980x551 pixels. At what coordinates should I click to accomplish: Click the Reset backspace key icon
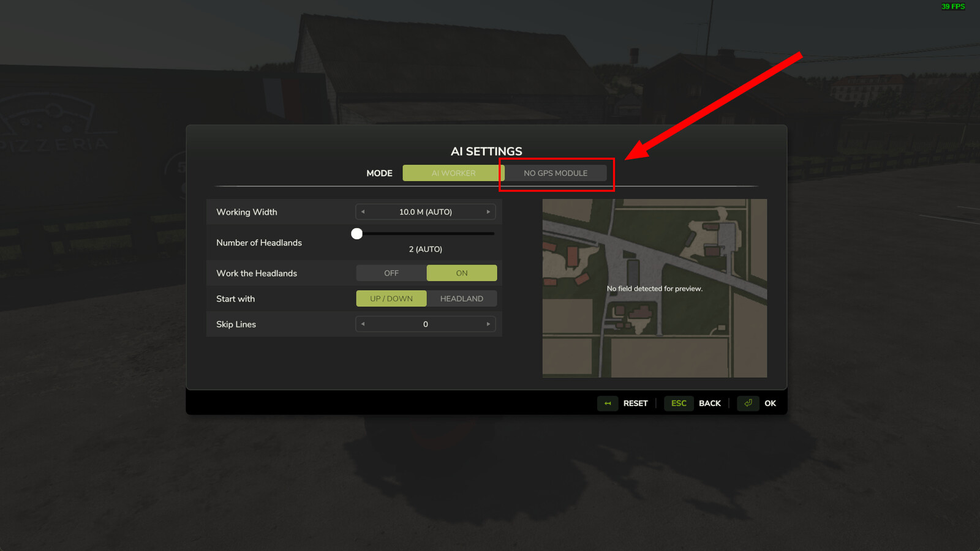[608, 403]
